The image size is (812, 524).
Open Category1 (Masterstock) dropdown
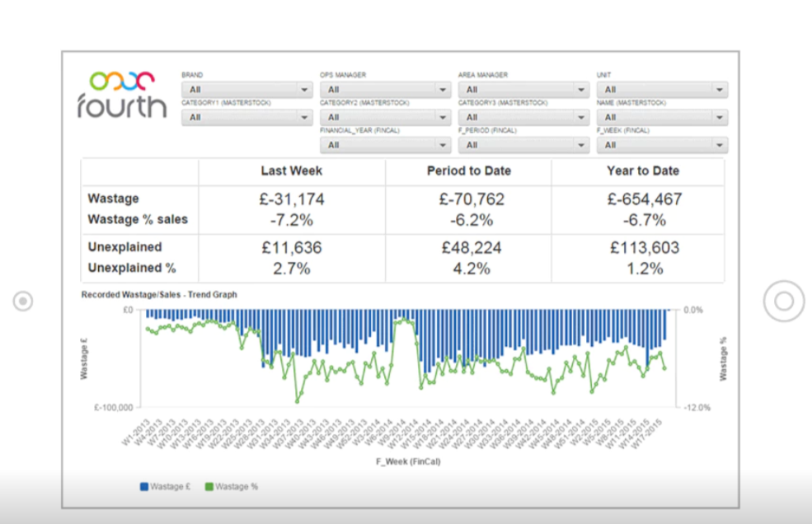point(246,118)
